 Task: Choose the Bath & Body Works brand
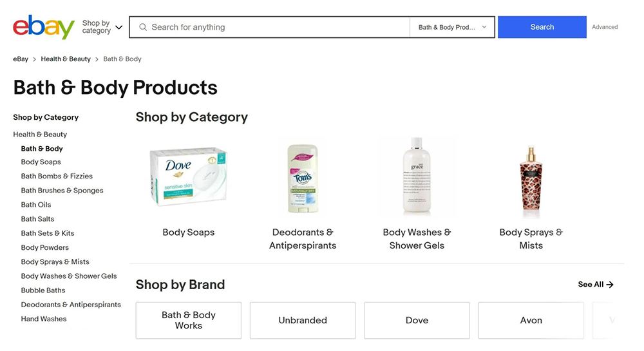(x=188, y=320)
